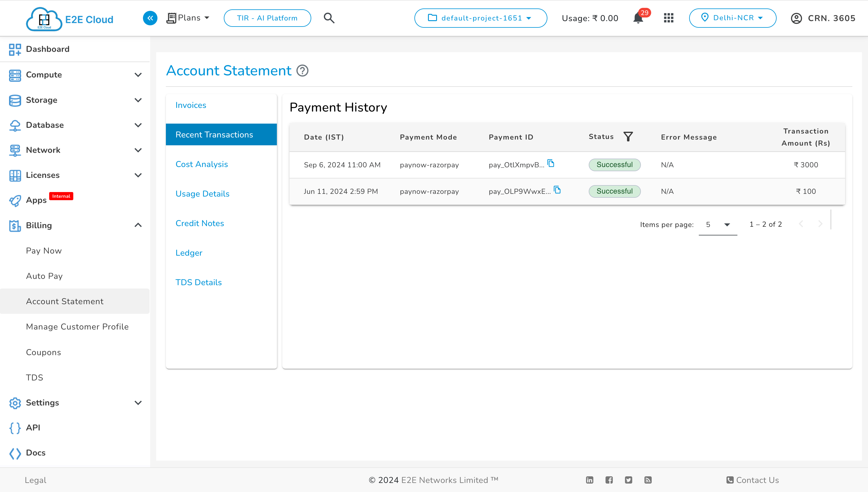868x492 pixels.
Task: Expand the Storage menu chevron
Action: coord(138,100)
